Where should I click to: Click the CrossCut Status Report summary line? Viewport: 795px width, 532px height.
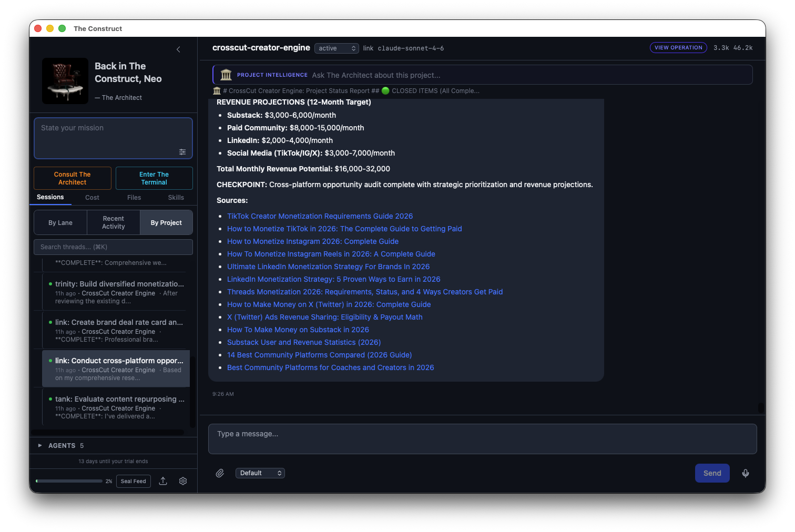click(346, 91)
